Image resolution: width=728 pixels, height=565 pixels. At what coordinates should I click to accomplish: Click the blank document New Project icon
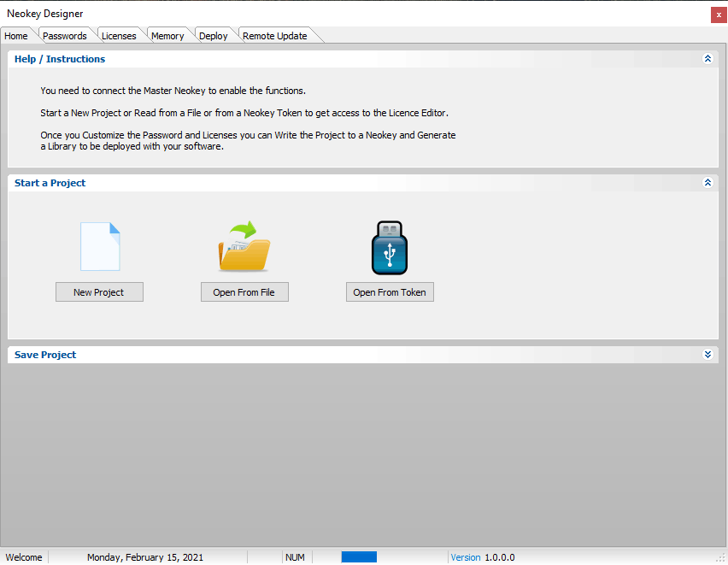(100, 246)
